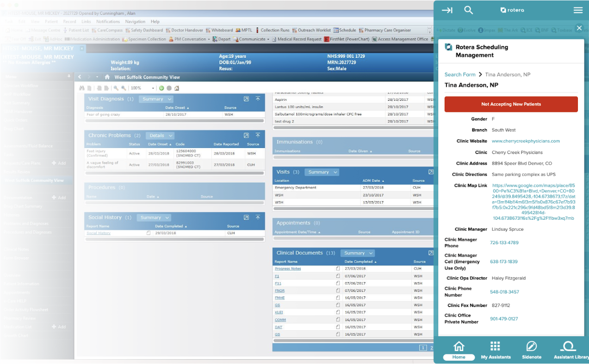
Task: Open document icon in Social History row
Action: tap(149, 233)
